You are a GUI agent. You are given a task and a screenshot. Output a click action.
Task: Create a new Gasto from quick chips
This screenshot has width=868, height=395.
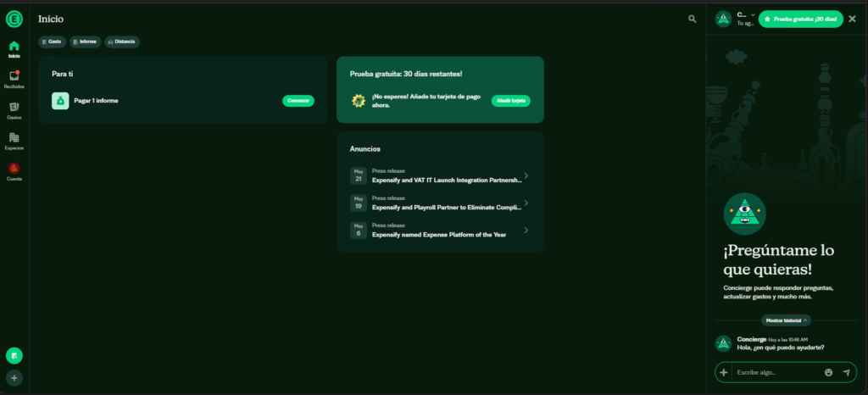coord(52,42)
